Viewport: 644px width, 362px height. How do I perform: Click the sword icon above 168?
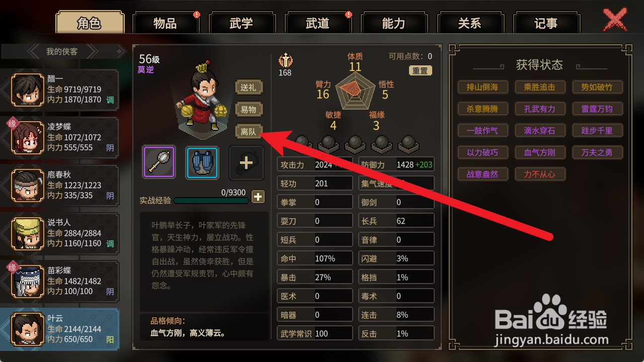coord(285,60)
